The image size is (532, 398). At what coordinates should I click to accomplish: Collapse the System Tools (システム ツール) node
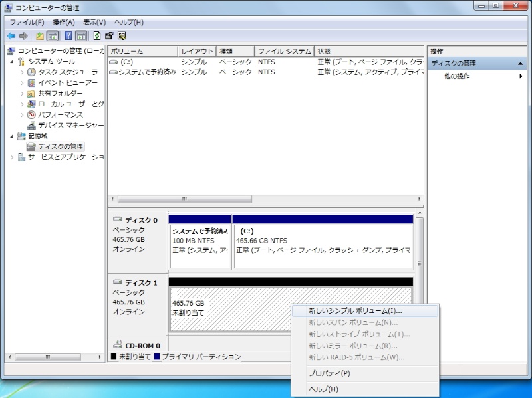tap(12, 62)
